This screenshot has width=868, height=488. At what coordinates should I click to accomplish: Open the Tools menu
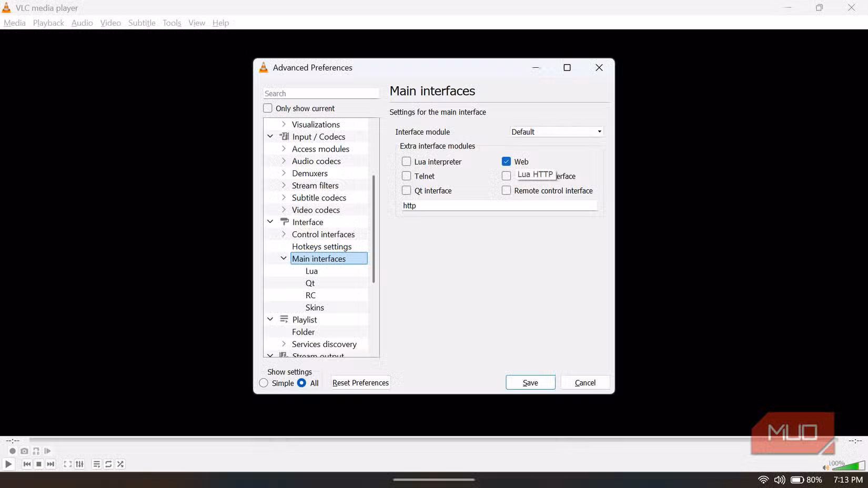172,23
